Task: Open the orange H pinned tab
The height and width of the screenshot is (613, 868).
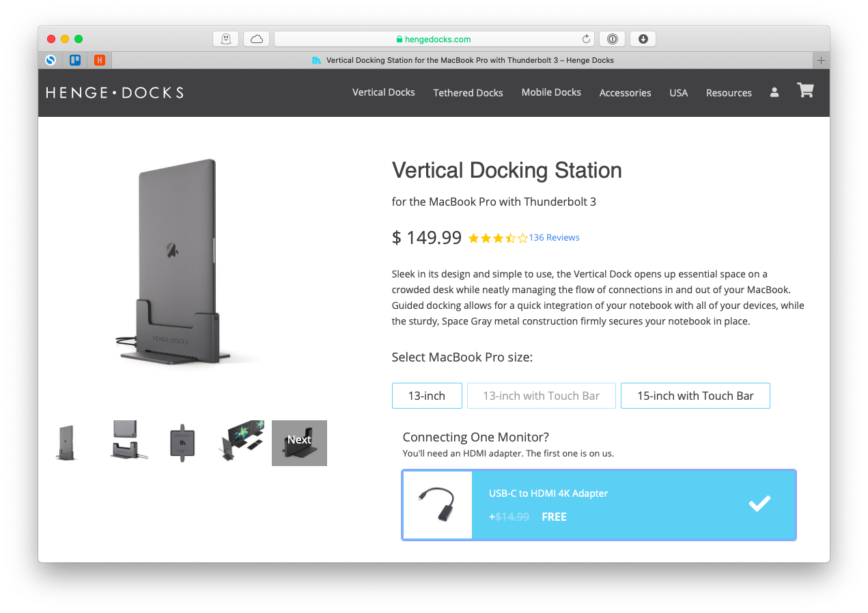Action: [x=100, y=60]
